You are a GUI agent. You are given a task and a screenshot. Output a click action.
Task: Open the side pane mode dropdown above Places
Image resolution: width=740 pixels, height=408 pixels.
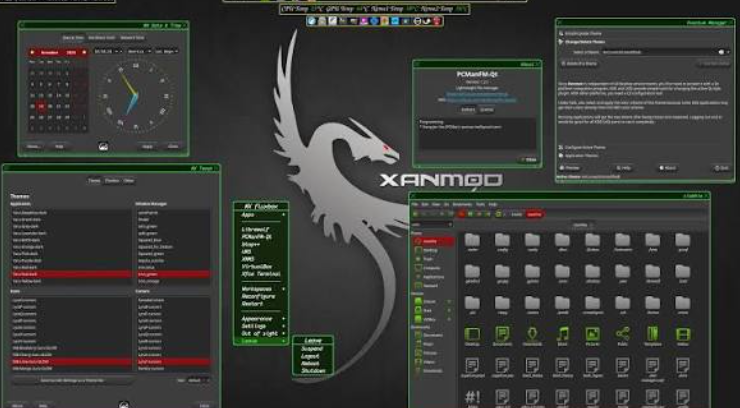(x=431, y=225)
